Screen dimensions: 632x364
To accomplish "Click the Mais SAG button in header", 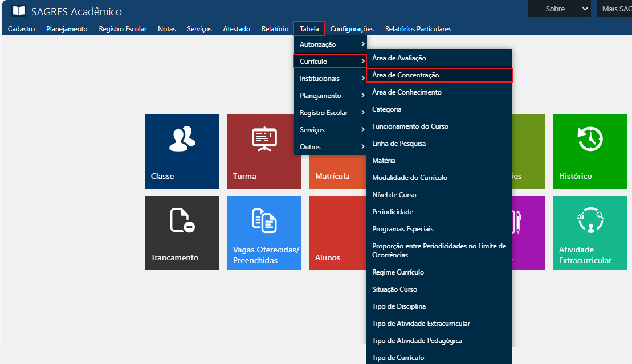I will pyautogui.click(x=615, y=9).
